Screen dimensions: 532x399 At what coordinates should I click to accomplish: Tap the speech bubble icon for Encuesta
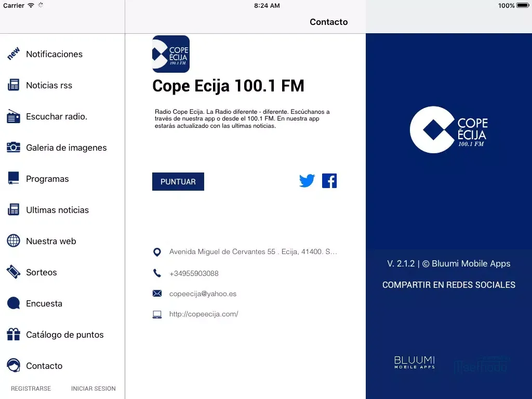click(13, 303)
